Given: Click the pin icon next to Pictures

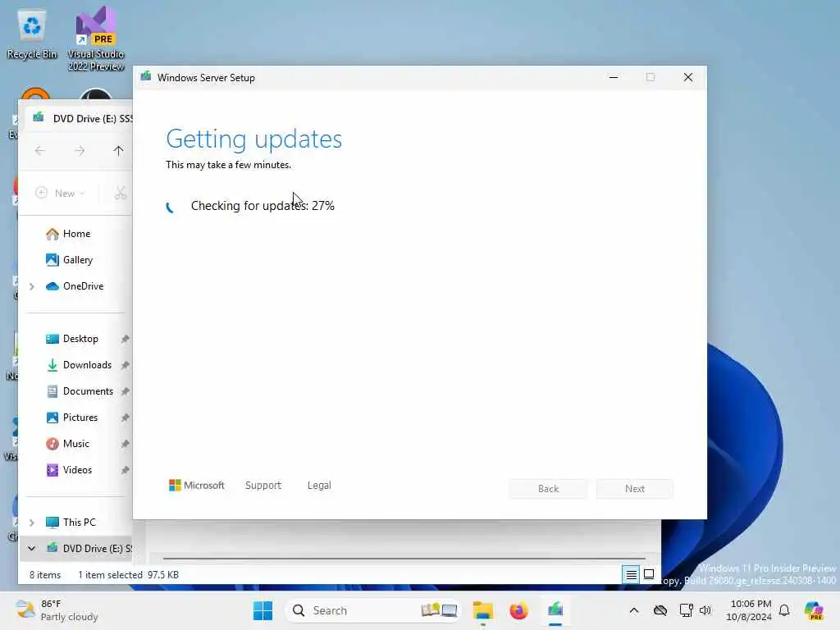Looking at the screenshot, I should 125,418.
